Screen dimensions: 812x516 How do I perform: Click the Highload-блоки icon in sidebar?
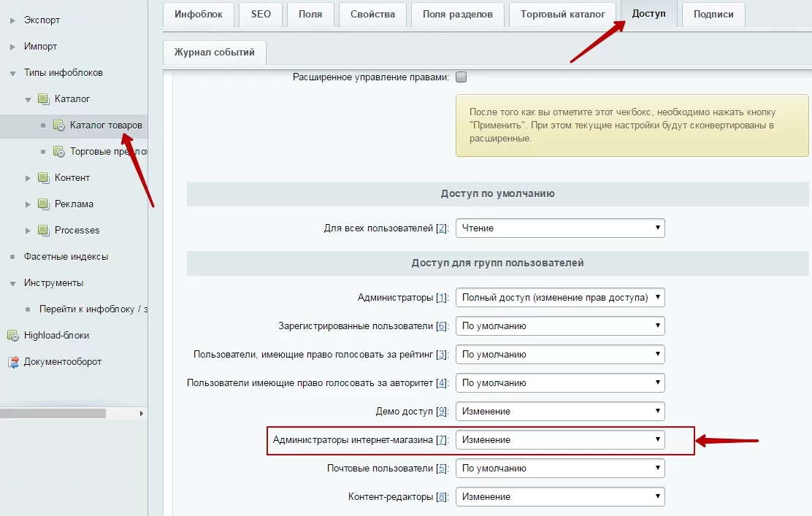coord(13,336)
